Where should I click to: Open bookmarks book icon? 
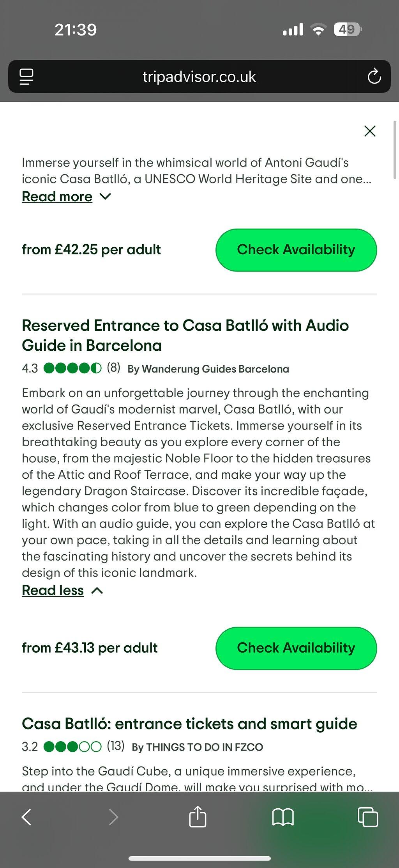point(283,817)
